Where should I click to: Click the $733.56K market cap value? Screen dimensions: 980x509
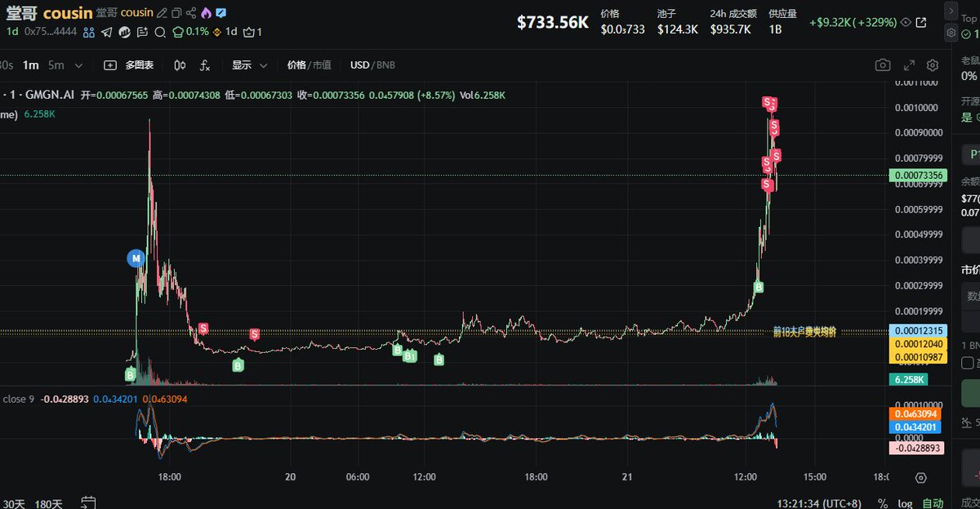(553, 22)
